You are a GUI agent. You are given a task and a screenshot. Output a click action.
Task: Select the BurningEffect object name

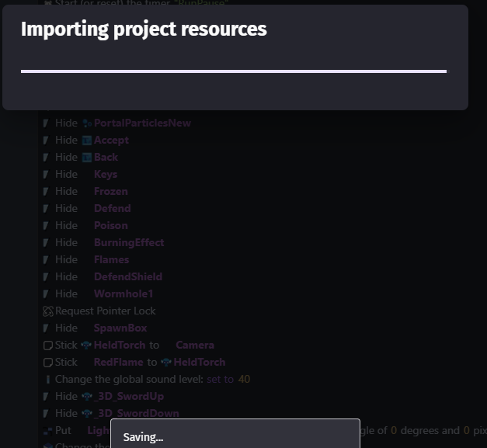[x=128, y=242]
